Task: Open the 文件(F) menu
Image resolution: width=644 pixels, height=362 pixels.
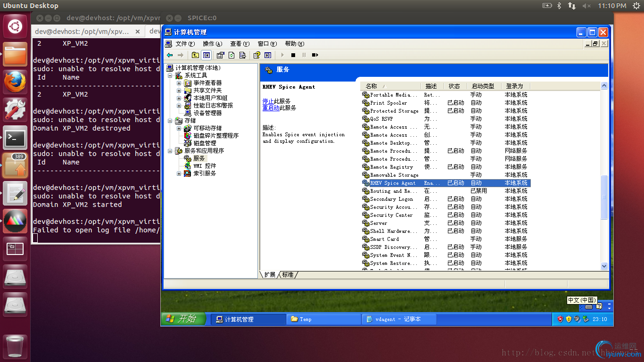Action: tap(185, 44)
